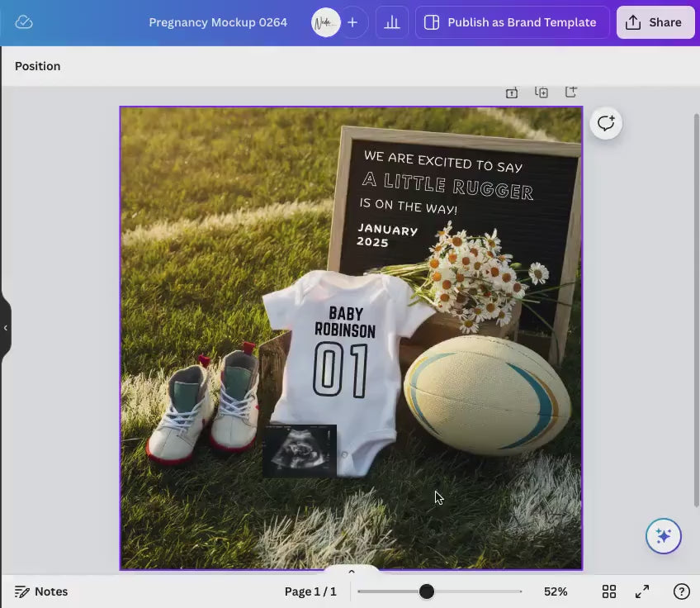
Task: Expand the collapsed left side panel
Action: point(5,328)
